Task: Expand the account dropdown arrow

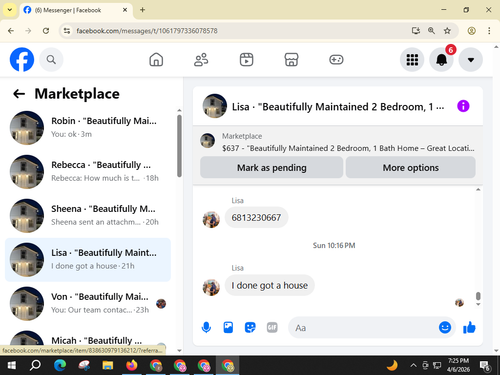Action: click(x=471, y=60)
